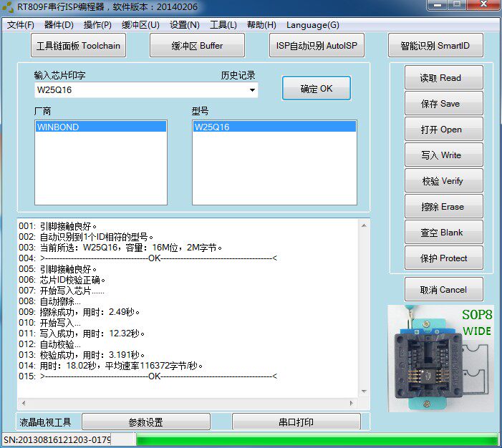Click the log panel scrollbar down arrow

(x=365, y=392)
